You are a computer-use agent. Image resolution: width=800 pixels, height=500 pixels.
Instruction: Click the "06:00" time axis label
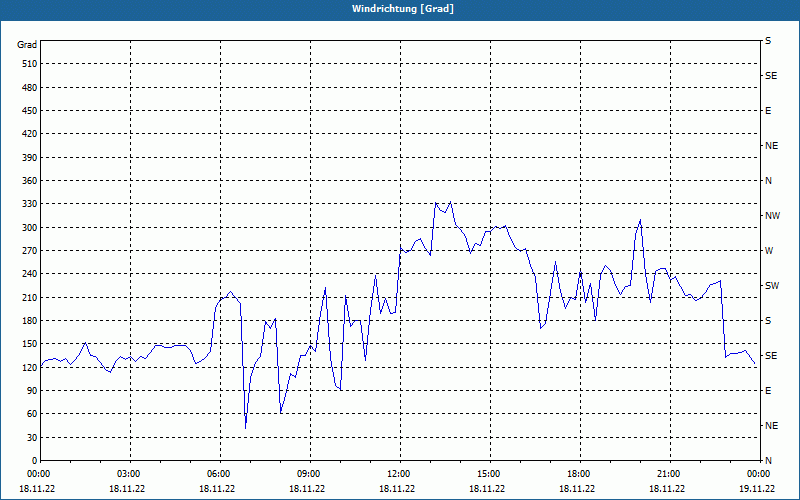pos(218,474)
